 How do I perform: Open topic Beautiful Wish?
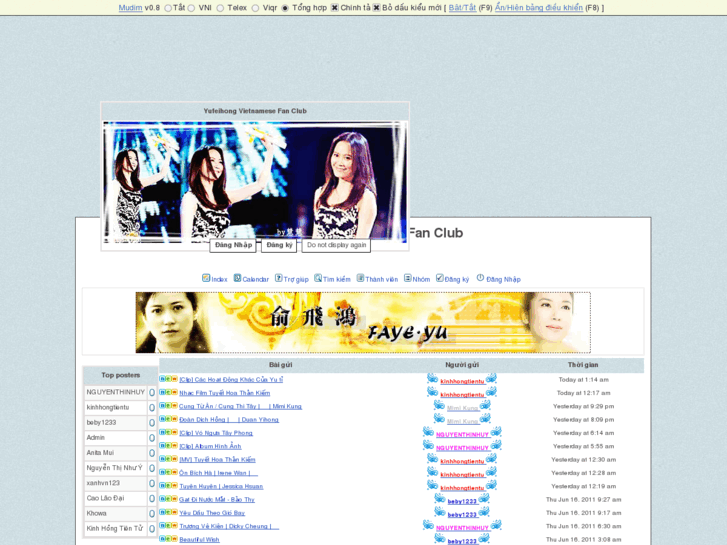(x=199, y=539)
